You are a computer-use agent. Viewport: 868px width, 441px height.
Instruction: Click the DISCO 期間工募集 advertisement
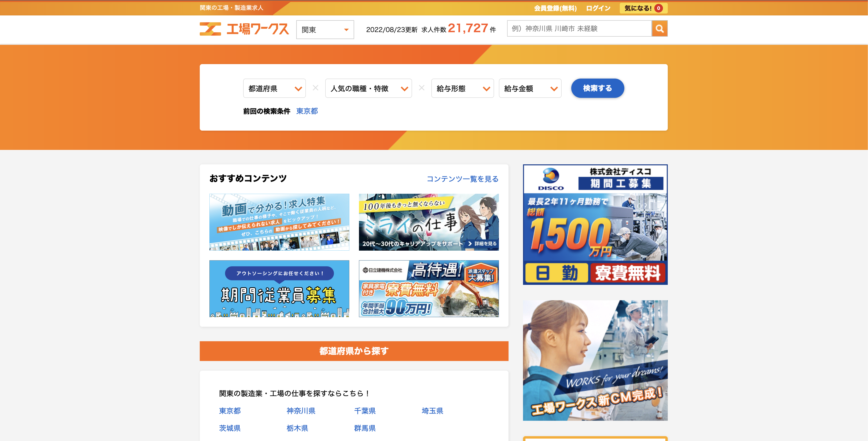[595, 225]
